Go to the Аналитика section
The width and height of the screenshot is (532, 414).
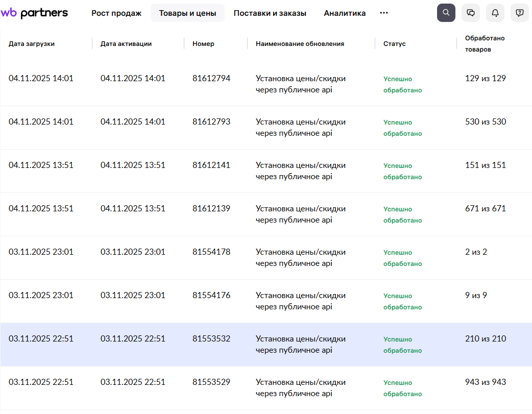pyautogui.click(x=345, y=13)
